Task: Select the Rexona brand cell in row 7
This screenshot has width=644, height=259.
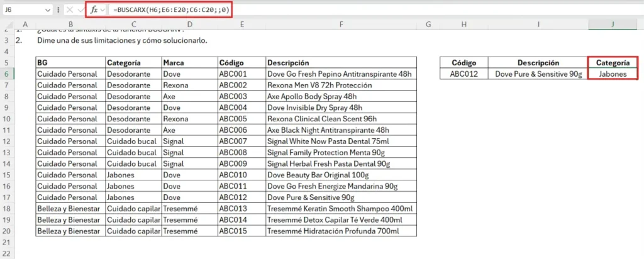Action: point(190,85)
